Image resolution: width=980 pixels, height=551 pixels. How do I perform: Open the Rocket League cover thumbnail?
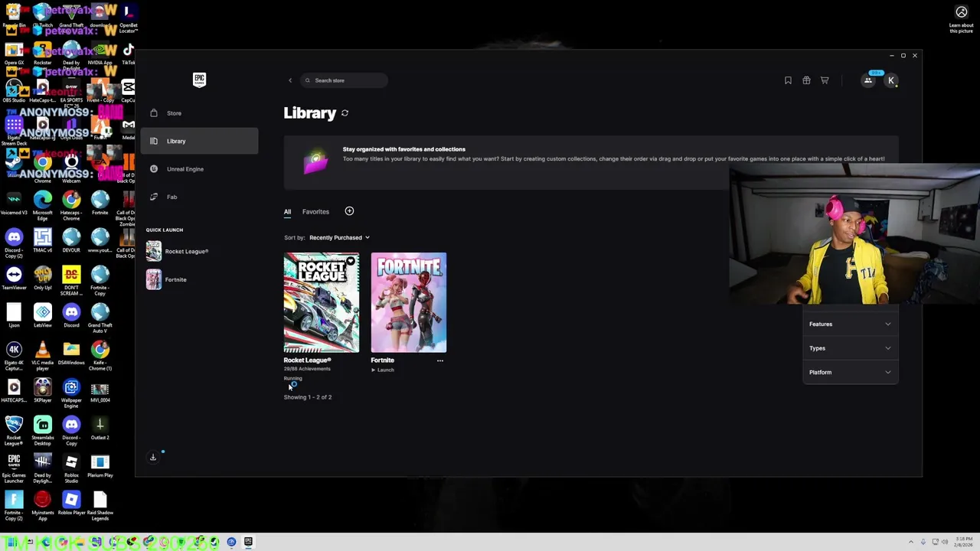click(x=322, y=302)
